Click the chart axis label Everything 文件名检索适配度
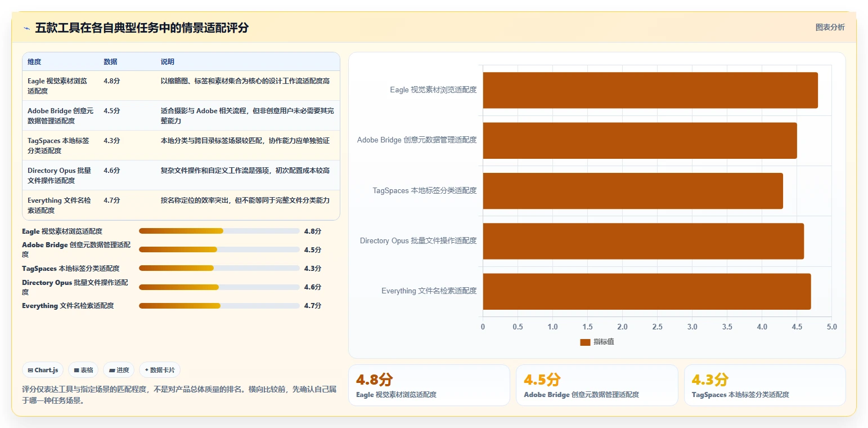Viewport: 868px width, 428px height. pyautogui.click(x=429, y=291)
